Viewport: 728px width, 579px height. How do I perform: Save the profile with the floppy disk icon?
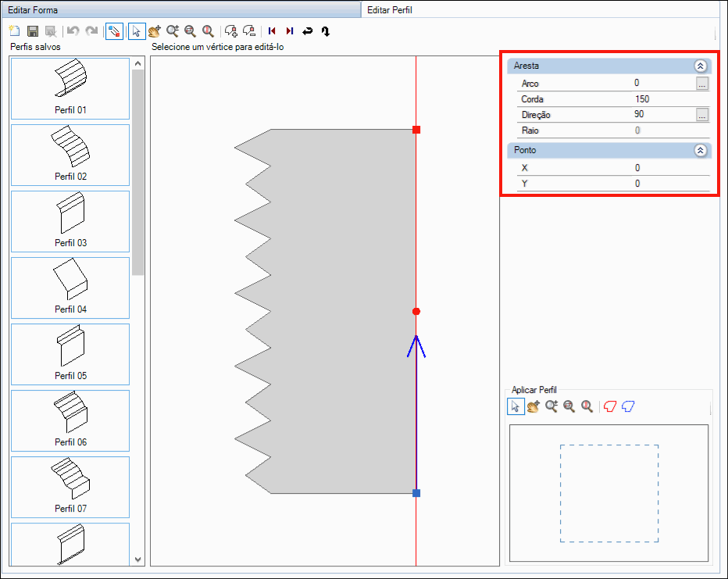[x=33, y=31]
